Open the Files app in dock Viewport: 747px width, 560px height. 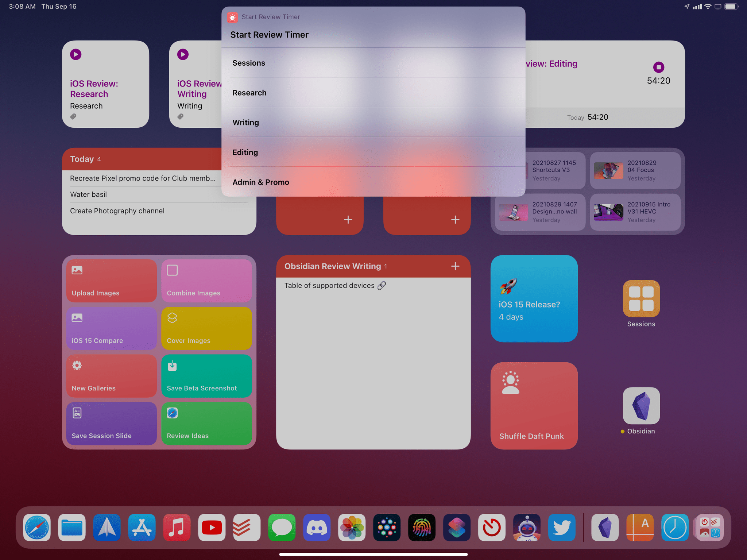(x=72, y=527)
